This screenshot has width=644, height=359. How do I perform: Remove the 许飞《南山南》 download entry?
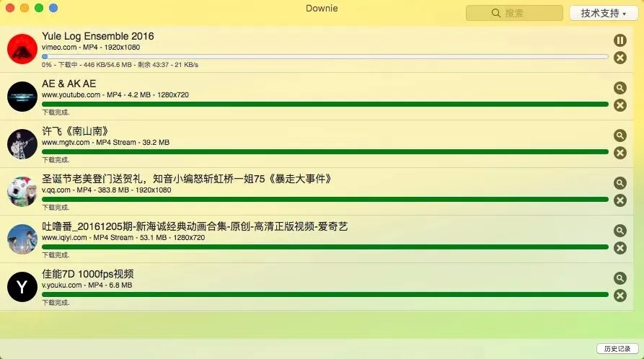(619, 154)
